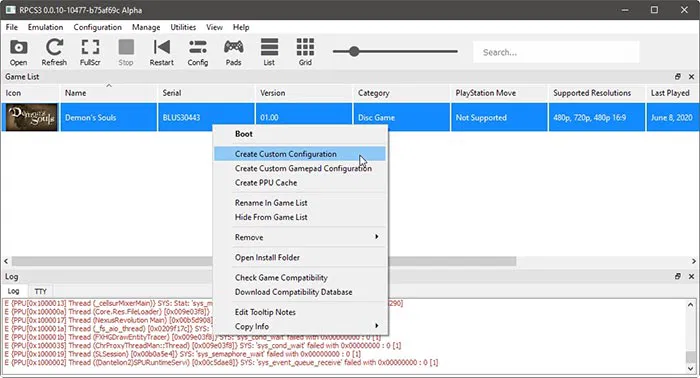Click the Open toolbar icon
The image size is (700, 378).
coord(19,52)
